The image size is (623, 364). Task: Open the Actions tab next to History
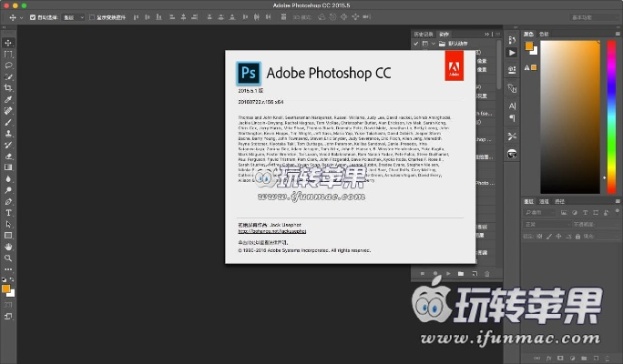tap(444, 34)
